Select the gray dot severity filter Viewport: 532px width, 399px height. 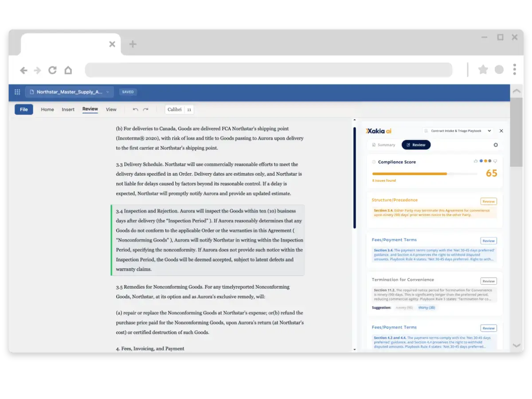[490, 161]
